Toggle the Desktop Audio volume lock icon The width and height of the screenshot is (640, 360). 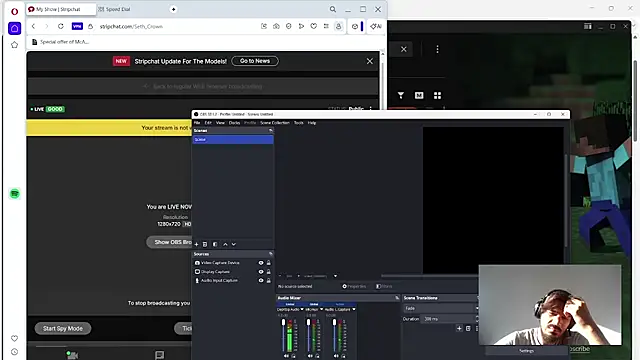[293, 356]
